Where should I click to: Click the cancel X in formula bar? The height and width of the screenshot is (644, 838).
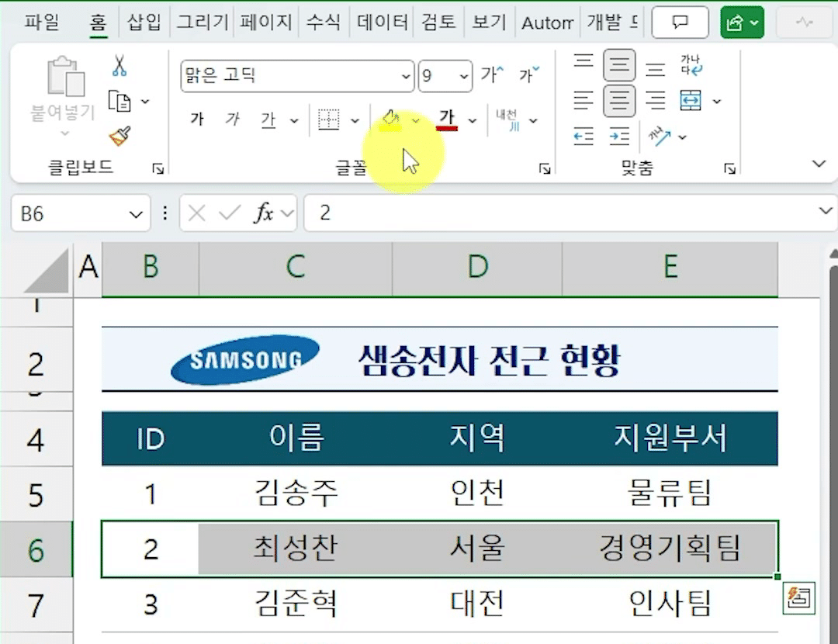pos(196,213)
